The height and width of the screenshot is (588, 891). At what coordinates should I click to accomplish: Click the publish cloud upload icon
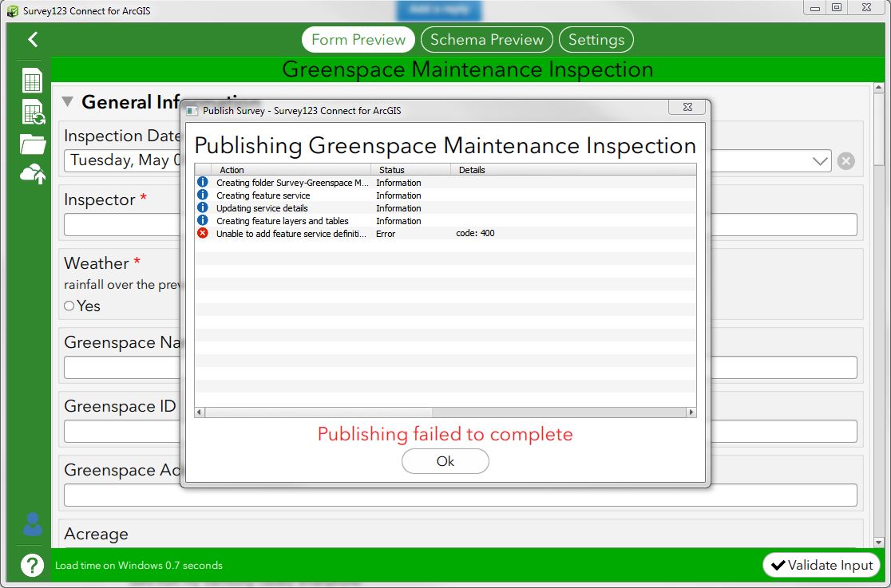[33, 173]
